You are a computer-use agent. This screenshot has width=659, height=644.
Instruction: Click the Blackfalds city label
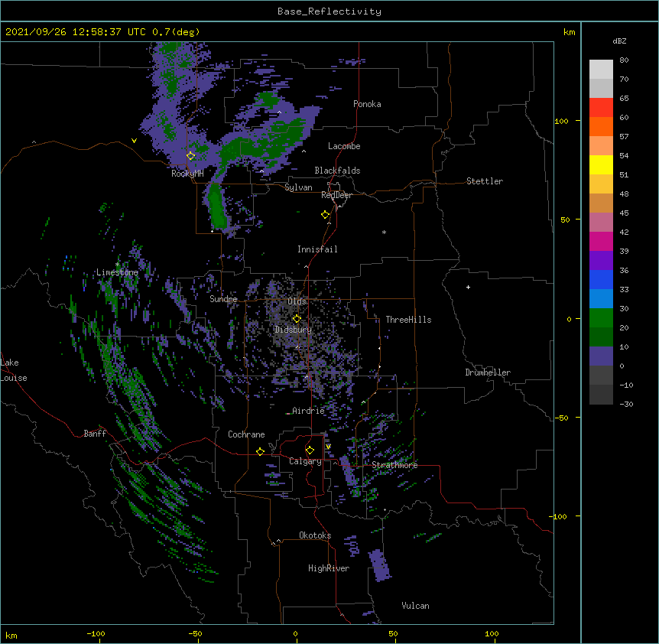coord(337,171)
